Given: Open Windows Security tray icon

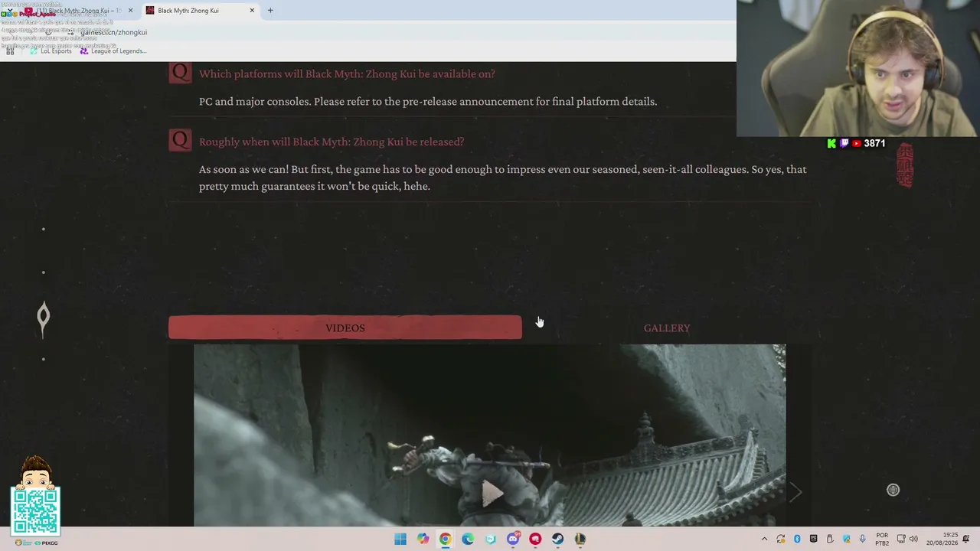Looking at the screenshot, I should (846, 539).
